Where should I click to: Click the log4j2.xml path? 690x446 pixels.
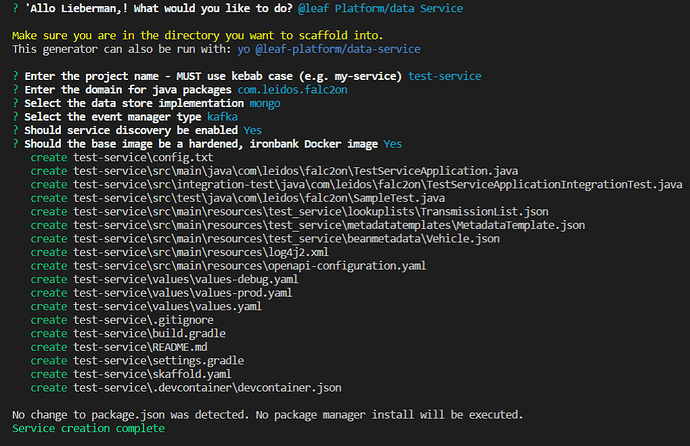click(201, 252)
